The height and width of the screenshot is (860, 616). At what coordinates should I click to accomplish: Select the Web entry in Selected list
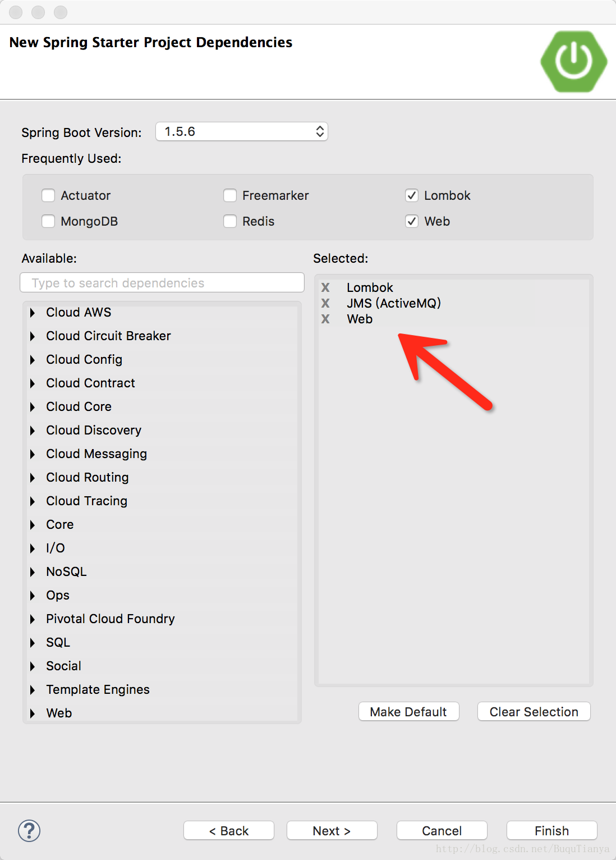coord(360,319)
